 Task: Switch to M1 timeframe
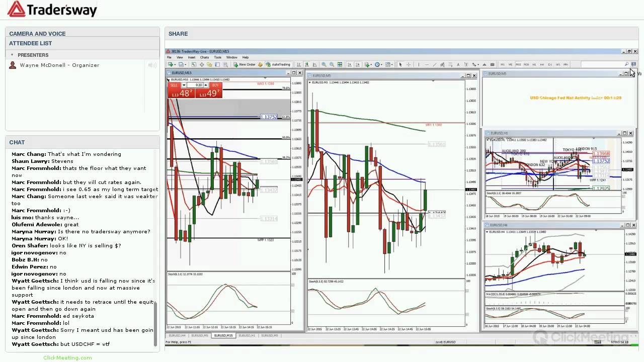[x=503, y=64]
